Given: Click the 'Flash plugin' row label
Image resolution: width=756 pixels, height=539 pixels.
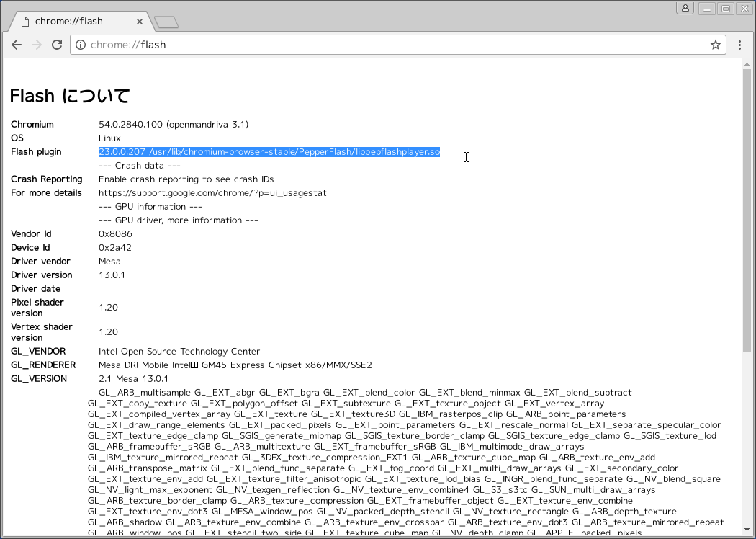Looking at the screenshot, I should tap(36, 152).
